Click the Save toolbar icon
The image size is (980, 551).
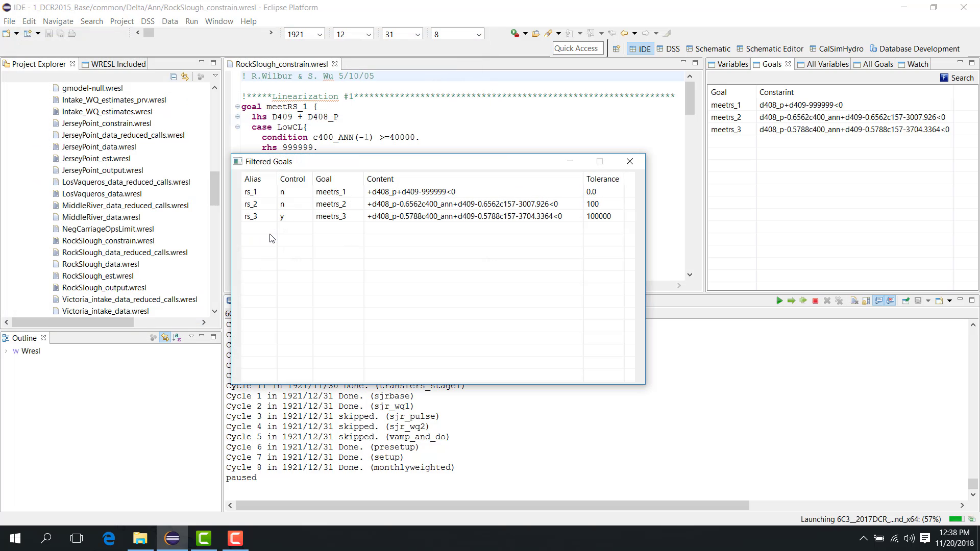pyautogui.click(x=48, y=34)
